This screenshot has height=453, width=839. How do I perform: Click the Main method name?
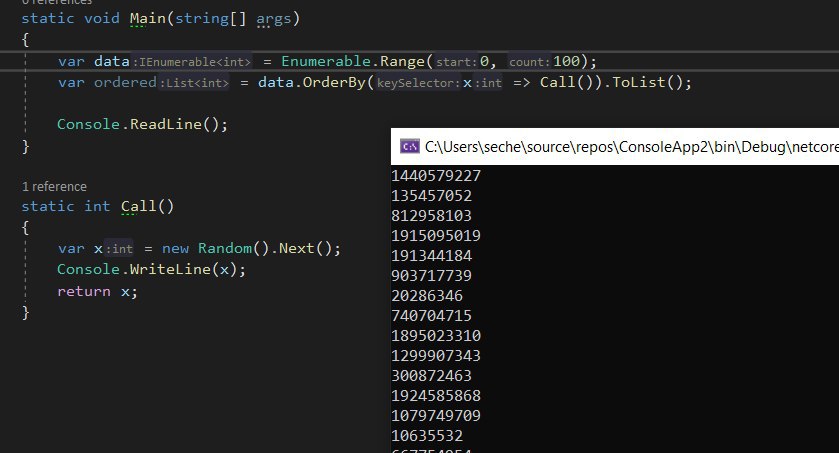pyautogui.click(x=148, y=19)
